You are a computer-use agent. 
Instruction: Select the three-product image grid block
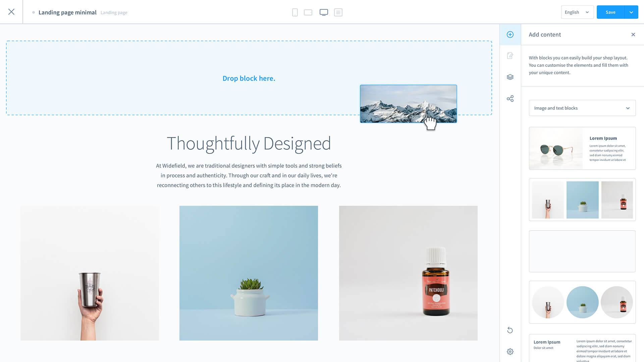[582, 200]
